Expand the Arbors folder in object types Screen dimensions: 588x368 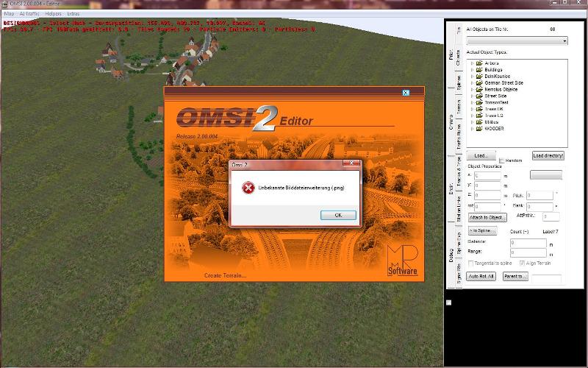472,63
